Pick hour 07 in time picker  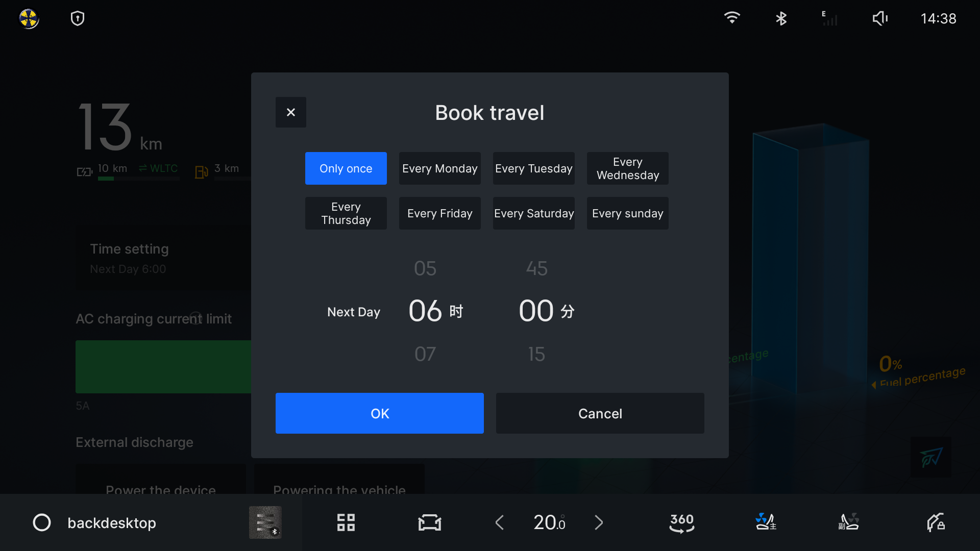click(425, 354)
